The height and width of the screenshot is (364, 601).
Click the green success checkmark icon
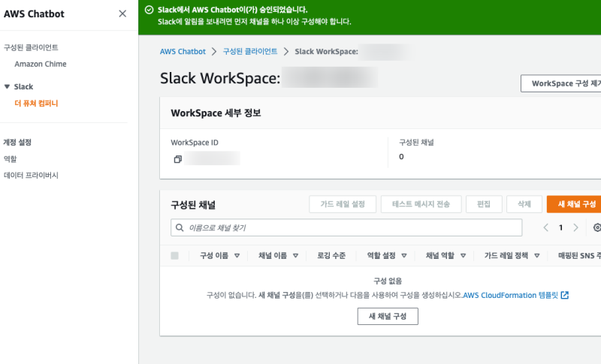coord(149,10)
